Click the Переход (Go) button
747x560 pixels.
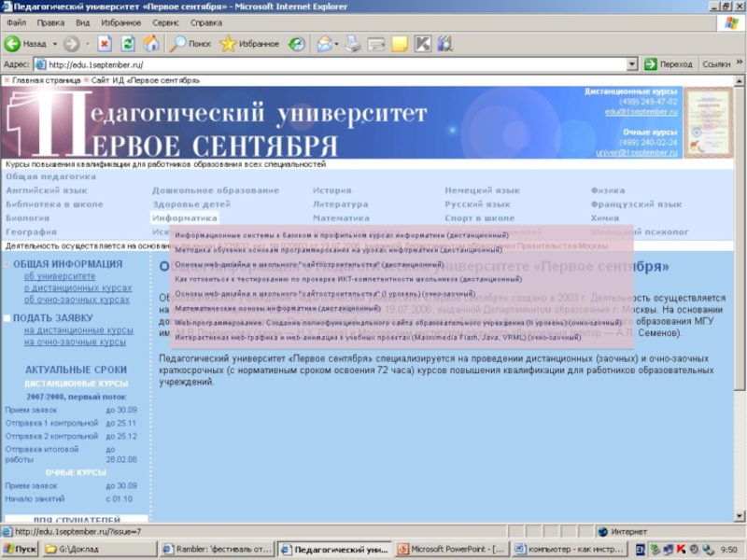point(669,64)
